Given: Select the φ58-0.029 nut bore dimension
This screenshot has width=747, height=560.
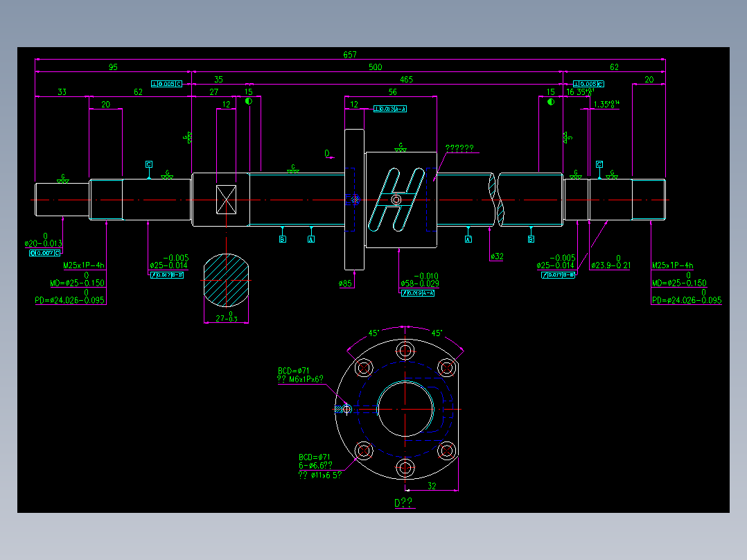Looking at the screenshot, I should 419,283.
